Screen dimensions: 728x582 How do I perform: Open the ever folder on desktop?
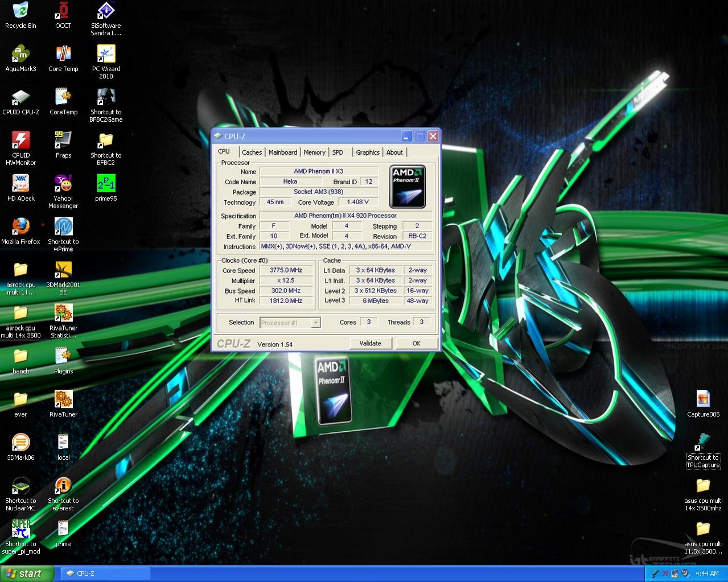pos(20,404)
